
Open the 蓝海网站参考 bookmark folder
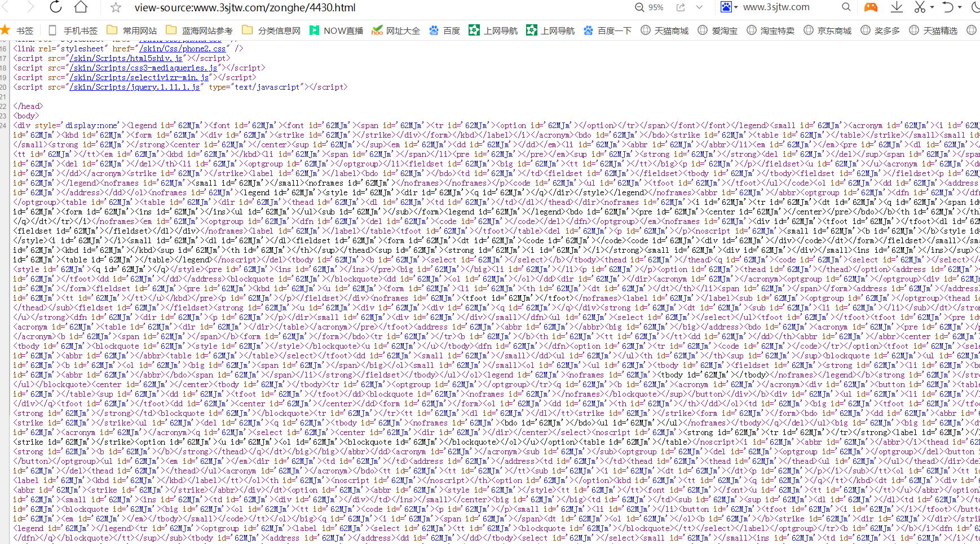point(199,30)
